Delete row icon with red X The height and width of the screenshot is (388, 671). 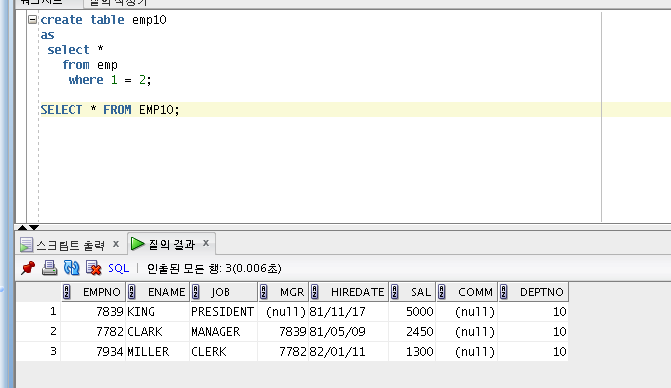tap(93, 268)
